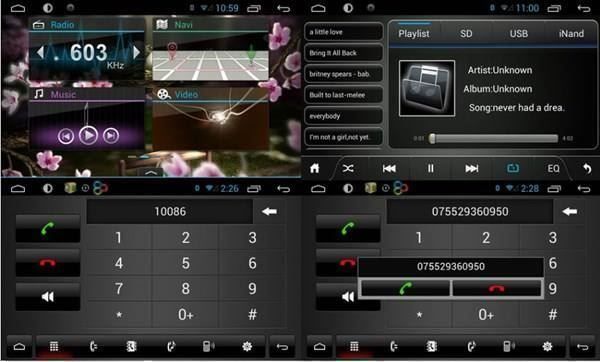Toggle the speaker on the 10086 dialer
The width and height of the screenshot is (600, 362).
[48, 297]
